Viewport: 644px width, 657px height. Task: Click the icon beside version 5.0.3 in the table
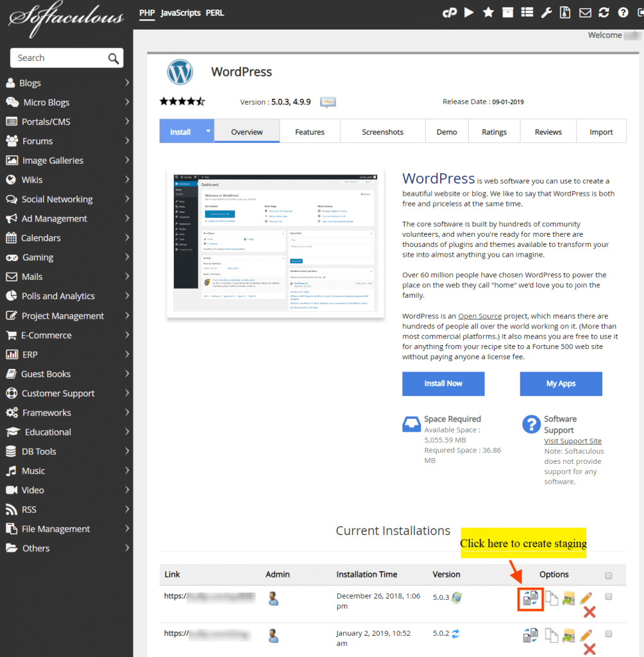click(457, 597)
